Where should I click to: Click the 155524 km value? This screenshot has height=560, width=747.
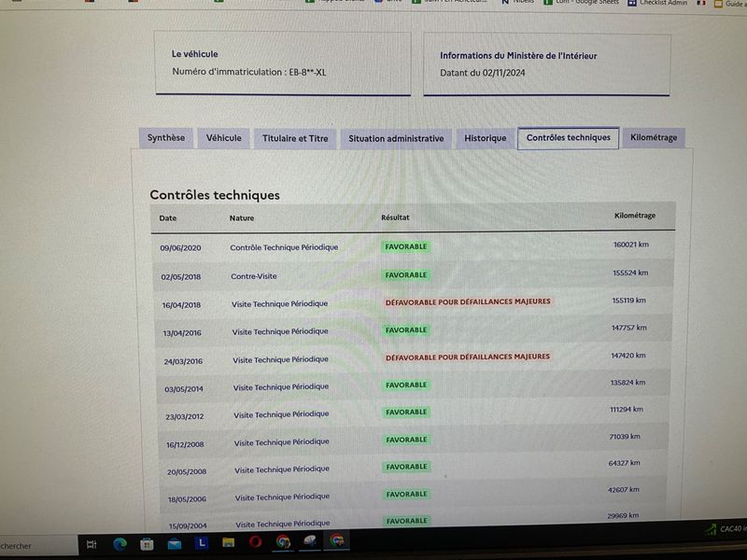coord(630,273)
